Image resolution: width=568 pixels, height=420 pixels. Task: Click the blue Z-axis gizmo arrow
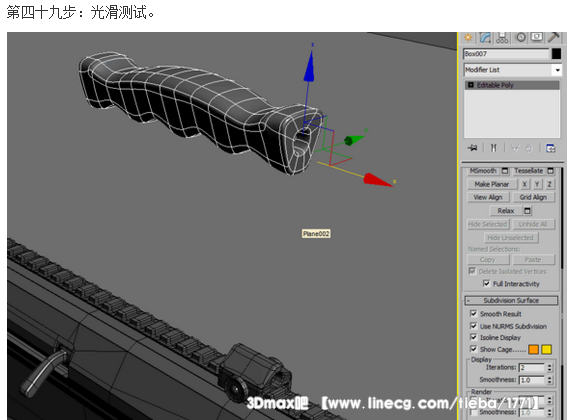[309, 66]
